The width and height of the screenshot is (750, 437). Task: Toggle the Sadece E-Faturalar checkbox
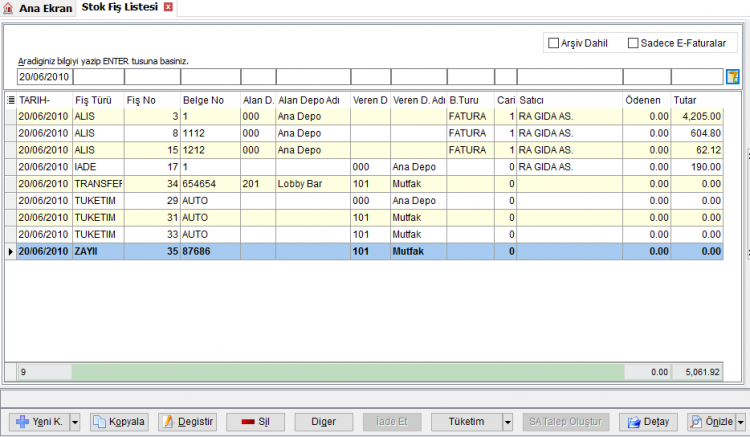[633, 43]
